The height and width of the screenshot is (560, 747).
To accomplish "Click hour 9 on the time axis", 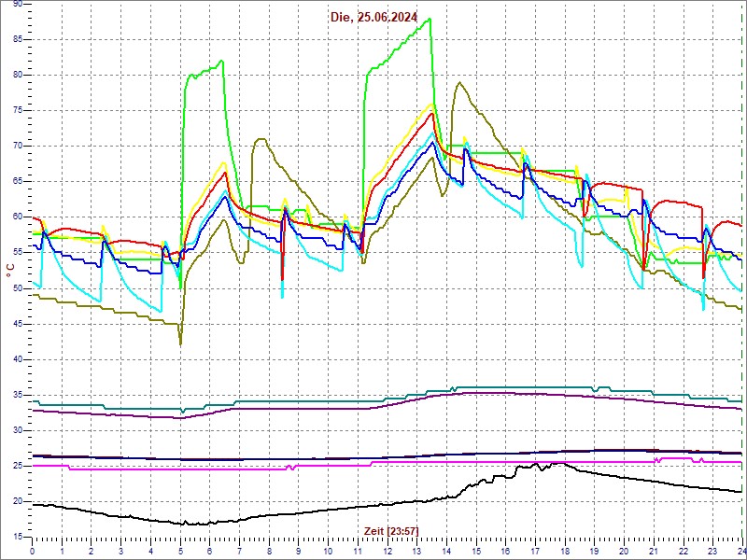I will click(299, 552).
